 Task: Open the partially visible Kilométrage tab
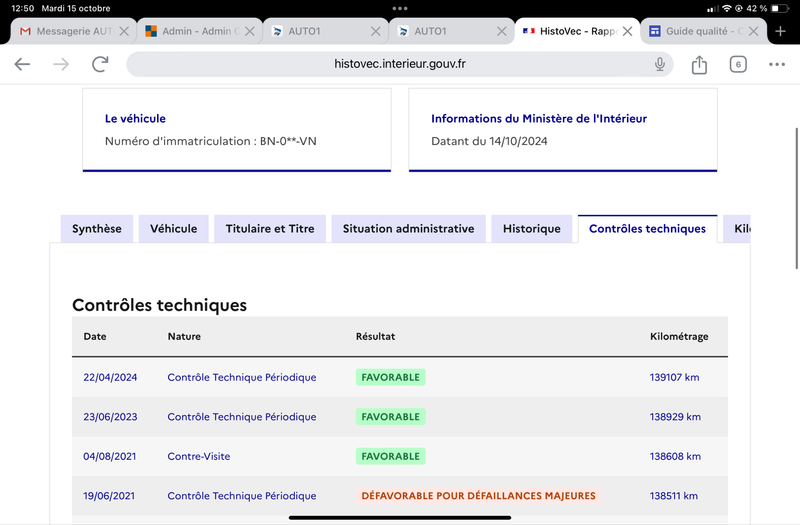737,229
